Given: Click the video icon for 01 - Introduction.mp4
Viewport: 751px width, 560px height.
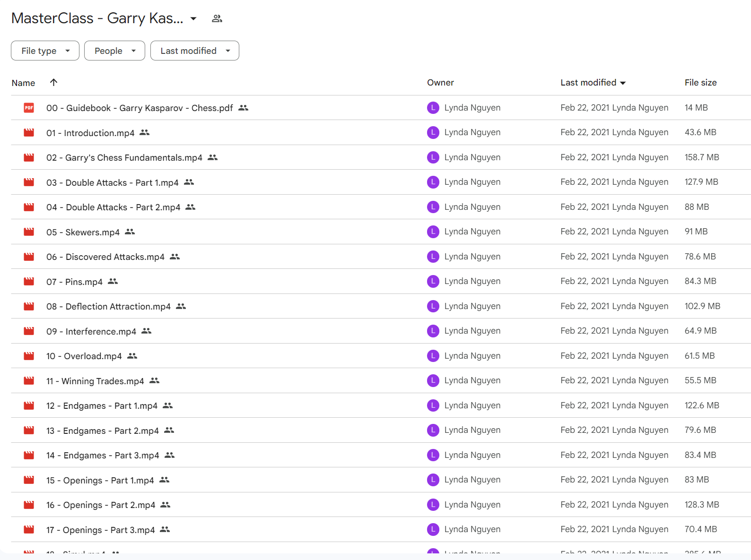Looking at the screenshot, I should pyautogui.click(x=29, y=133).
